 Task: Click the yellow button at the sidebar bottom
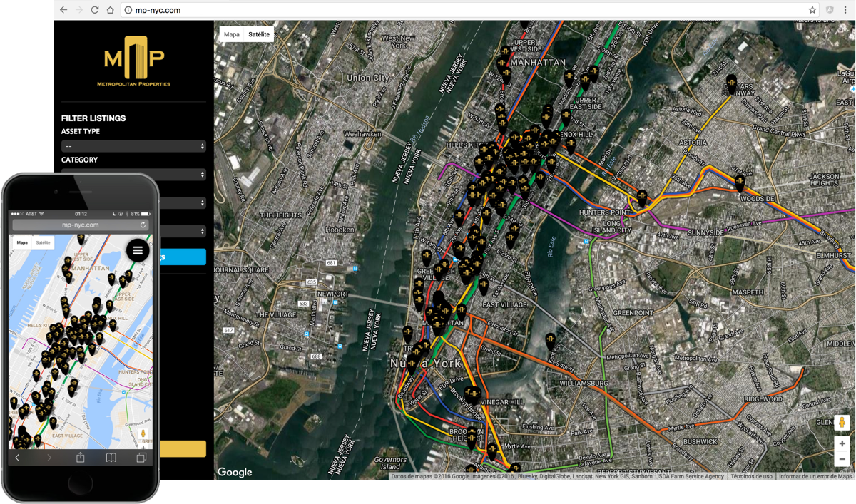[x=182, y=448]
